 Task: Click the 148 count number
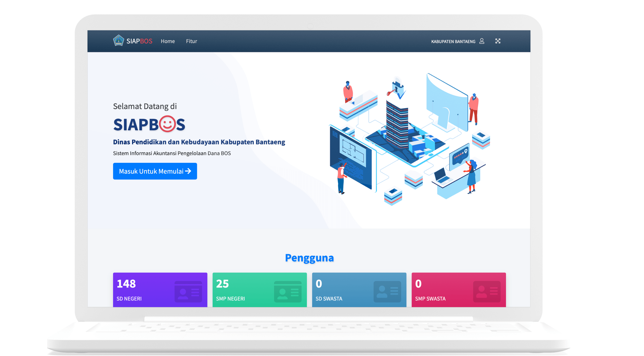[x=126, y=284]
